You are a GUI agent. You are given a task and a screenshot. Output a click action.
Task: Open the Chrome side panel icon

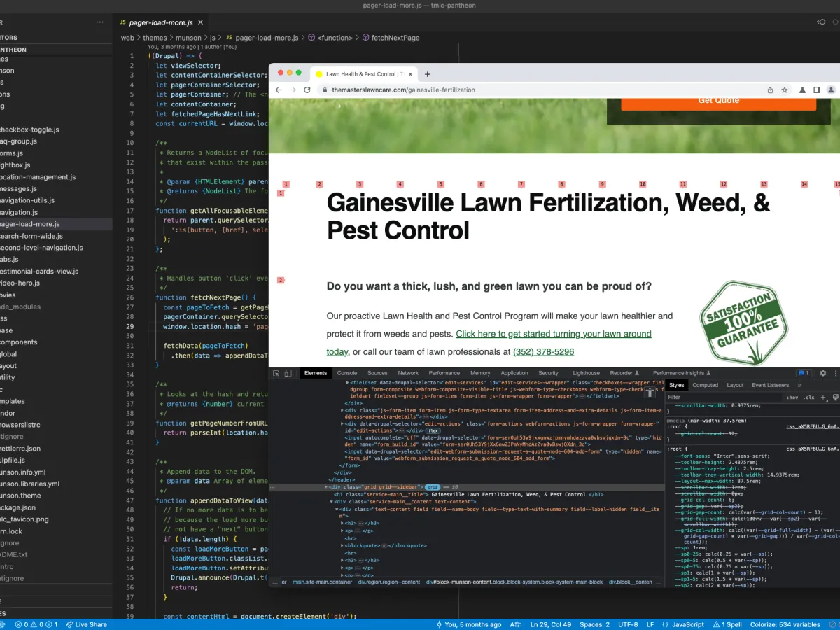tap(816, 90)
